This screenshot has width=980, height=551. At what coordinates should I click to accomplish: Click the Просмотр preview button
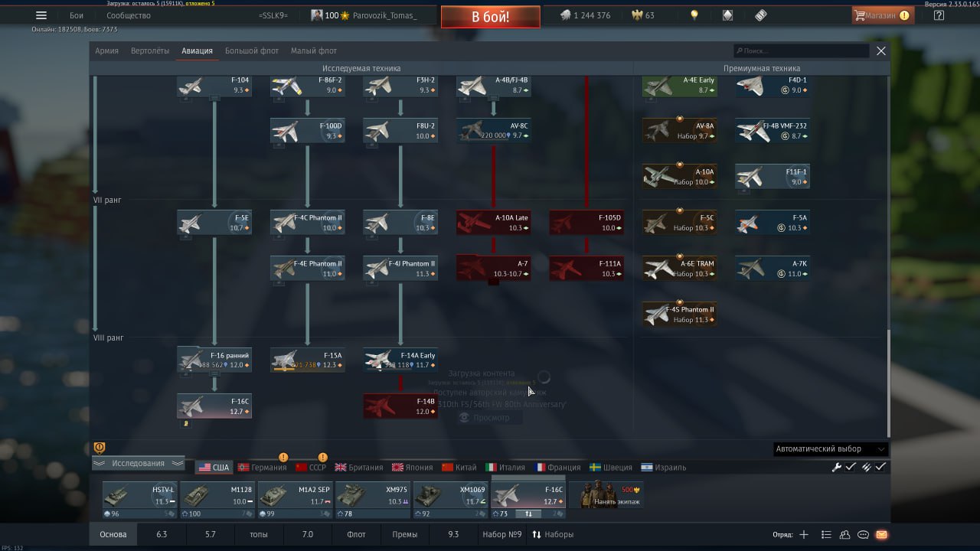(x=490, y=417)
